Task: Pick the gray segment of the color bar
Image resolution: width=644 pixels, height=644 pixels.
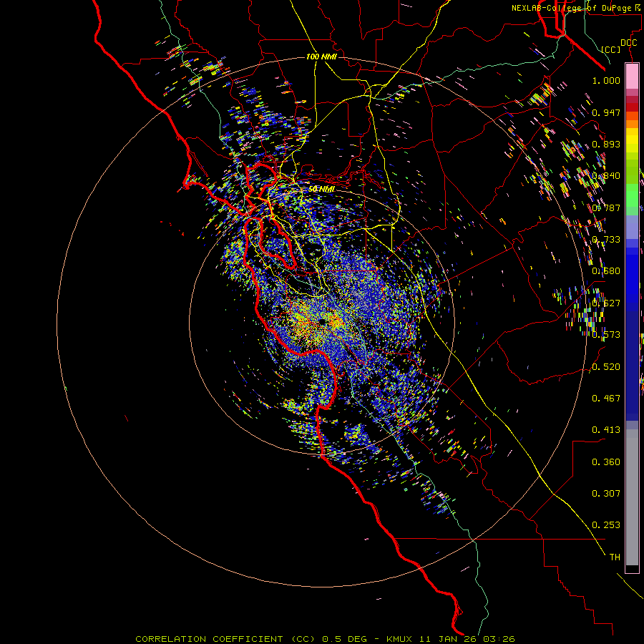Action: [x=632, y=497]
